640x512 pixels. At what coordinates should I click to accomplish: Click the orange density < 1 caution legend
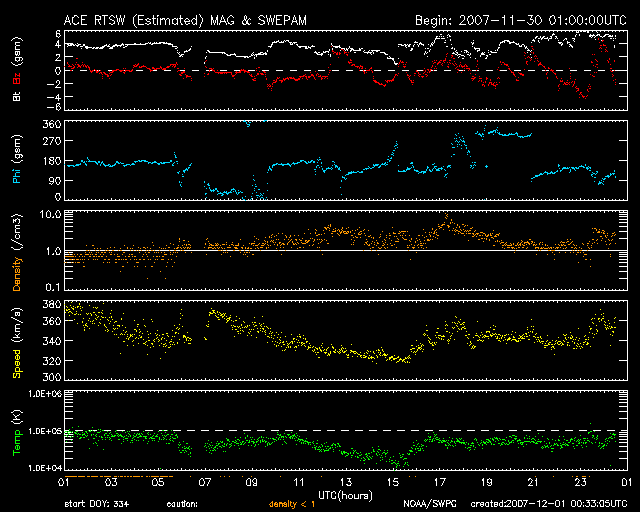click(x=292, y=504)
